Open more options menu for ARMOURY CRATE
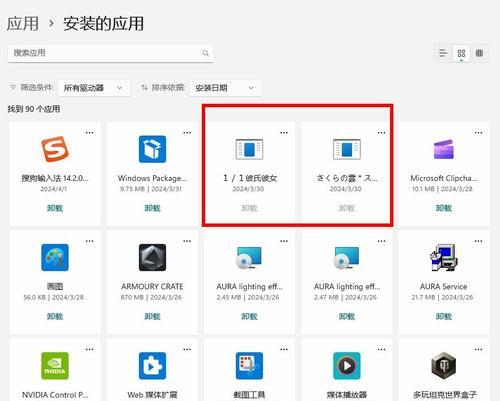The image size is (500, 401). point(187,241)
